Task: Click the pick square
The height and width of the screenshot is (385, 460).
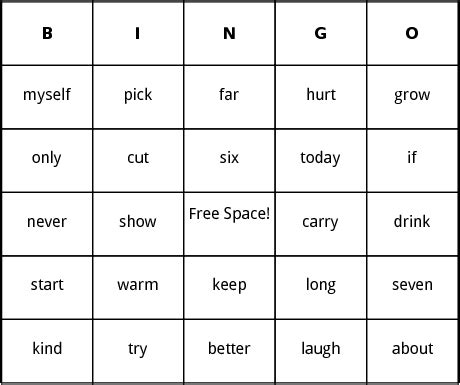Action: [138, 97]
